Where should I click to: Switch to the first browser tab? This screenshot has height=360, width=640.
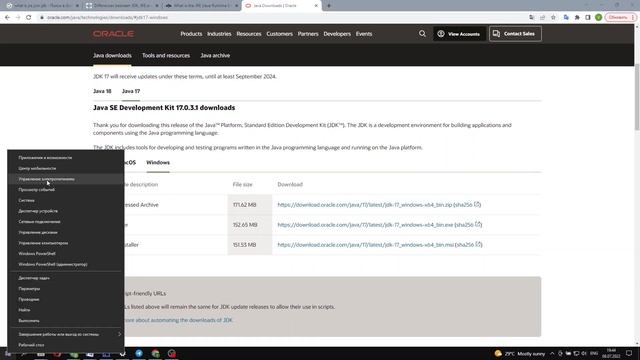[41, 6]
